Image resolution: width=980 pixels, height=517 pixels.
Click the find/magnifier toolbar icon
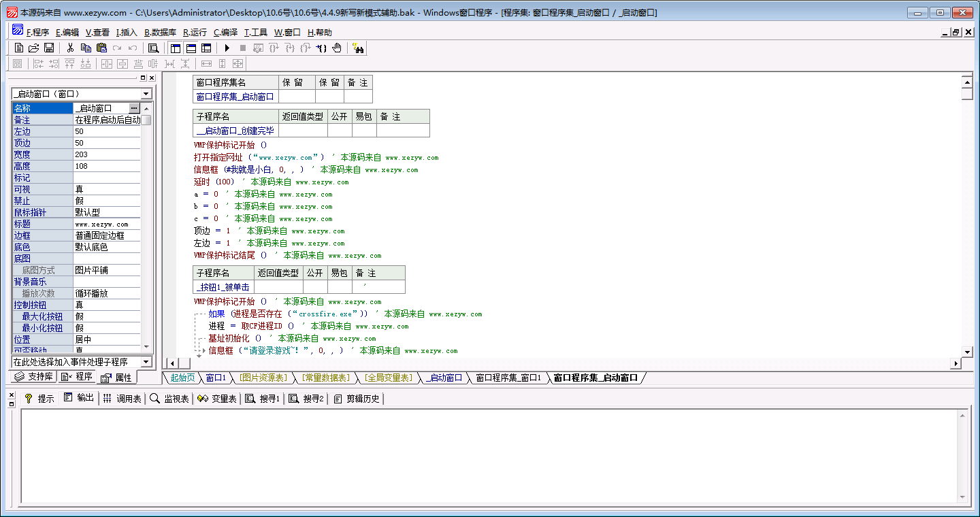coord(153,48)
